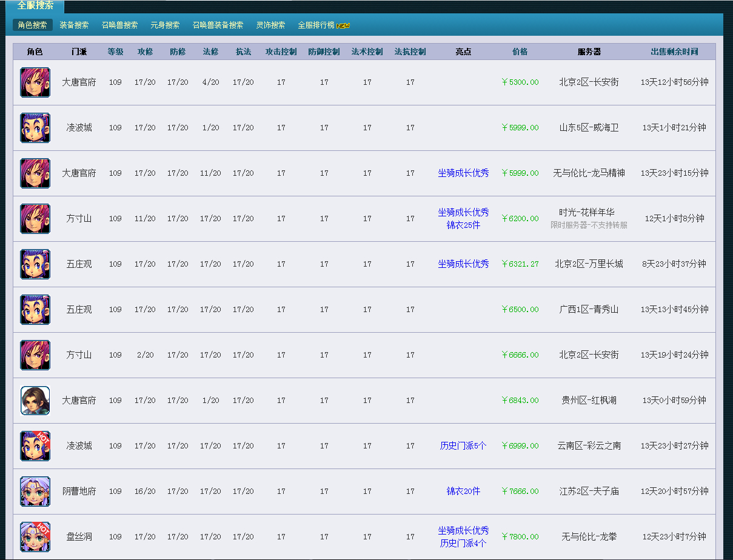Click the 阴曹地府 character avatar
The image size is (733, 560).
click(x=35, y=492)
